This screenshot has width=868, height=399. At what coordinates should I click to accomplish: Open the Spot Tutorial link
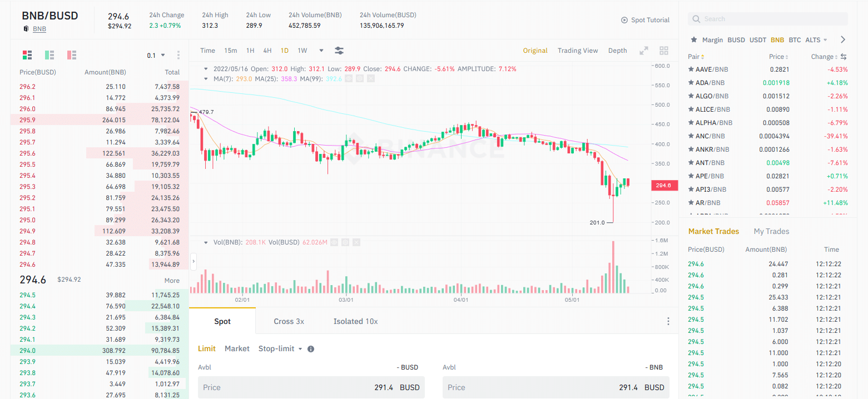[650, 20]
